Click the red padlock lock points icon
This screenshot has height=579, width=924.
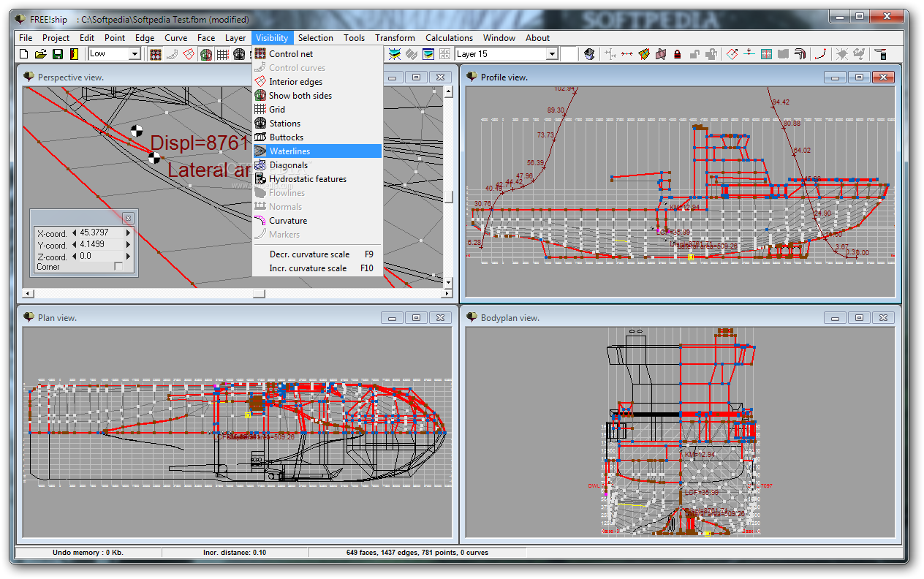(x=677, y=54)
